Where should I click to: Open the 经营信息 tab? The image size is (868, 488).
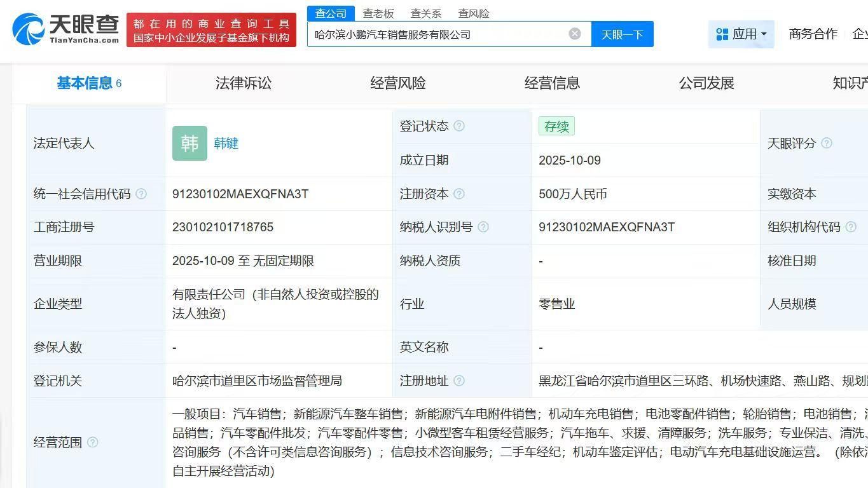click(x=553, y=83)
